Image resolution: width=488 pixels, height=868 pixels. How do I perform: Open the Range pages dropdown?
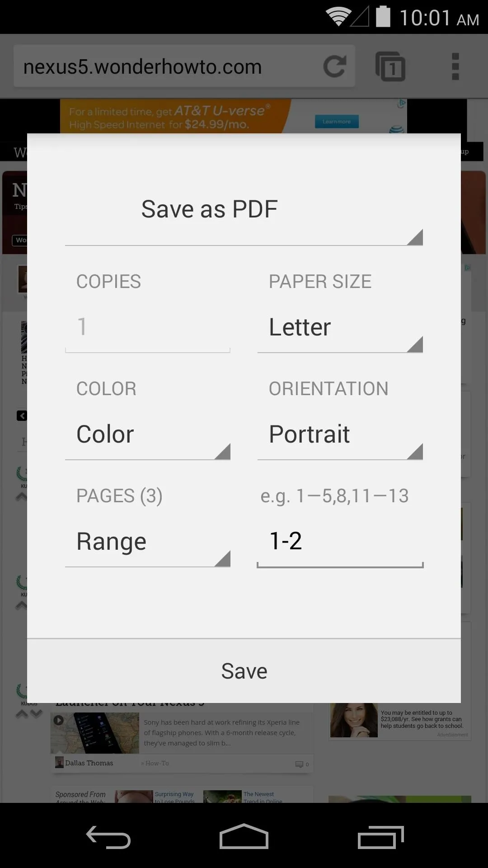pos(148,542)
